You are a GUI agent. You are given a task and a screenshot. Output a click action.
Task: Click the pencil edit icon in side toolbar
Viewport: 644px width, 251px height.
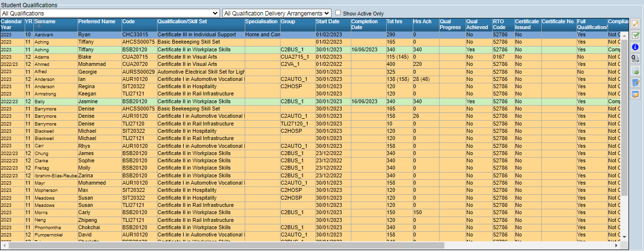635,24
